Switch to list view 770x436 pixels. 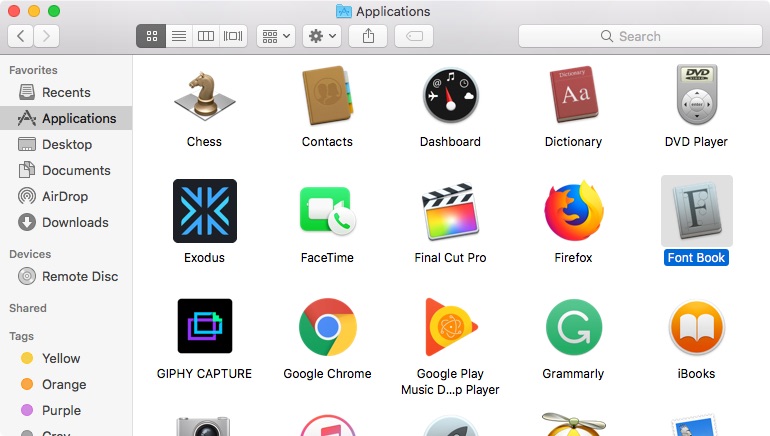pyautogui.click(x=179, y=36)
